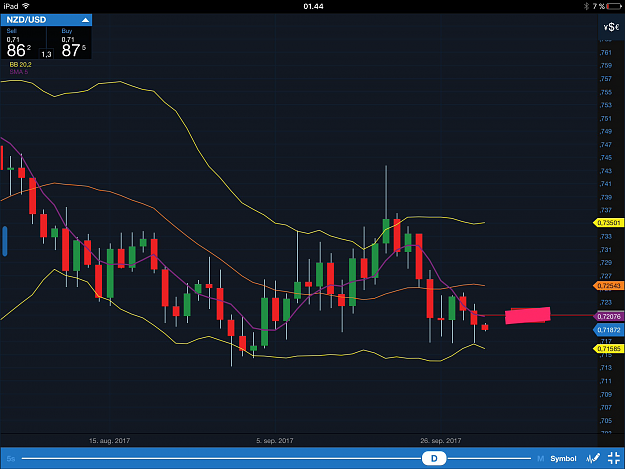Image resolution: width=625 pixels, height=469 pixels.
Task: Tap the yellow 0,73501 price tag
Action: (609, 223)
